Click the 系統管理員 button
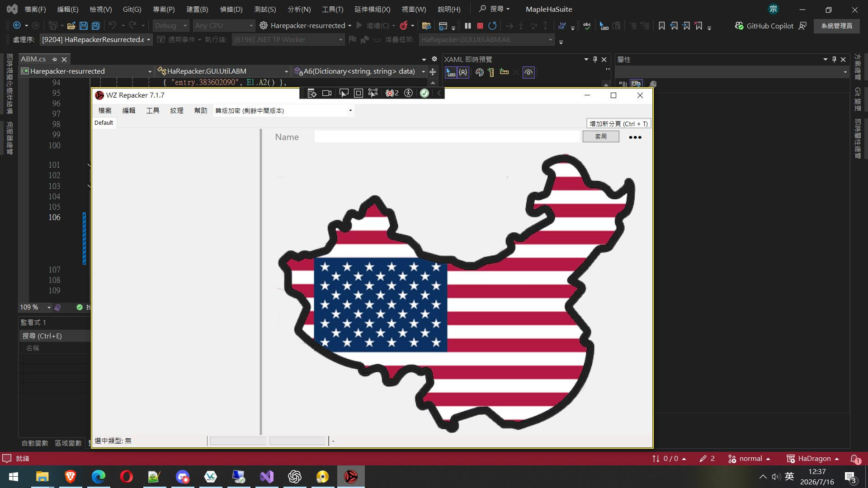The height and width of the screenshot is (488, 868). (837, 26)
